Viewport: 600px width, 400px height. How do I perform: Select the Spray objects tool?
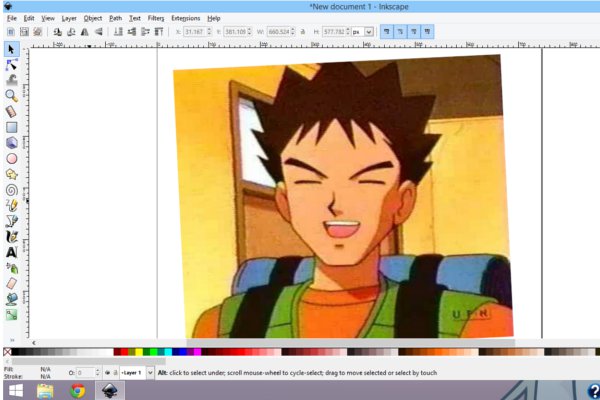(x=11, y=268)
